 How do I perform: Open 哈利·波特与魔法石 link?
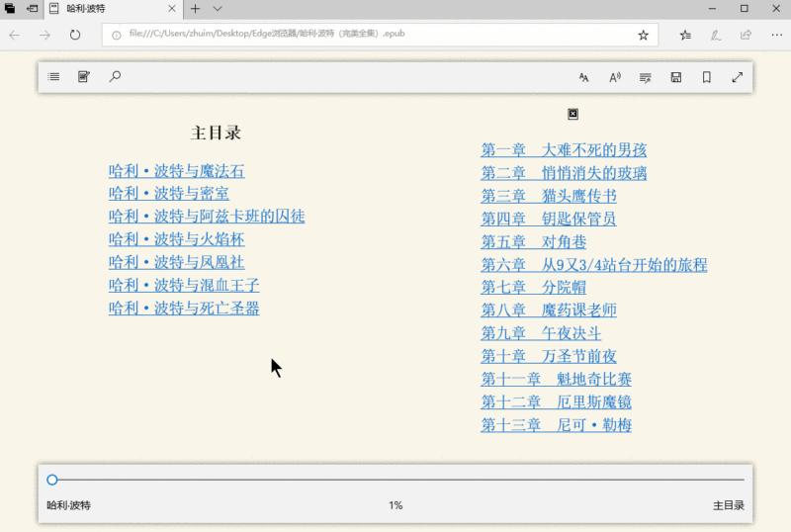[177, 171]
